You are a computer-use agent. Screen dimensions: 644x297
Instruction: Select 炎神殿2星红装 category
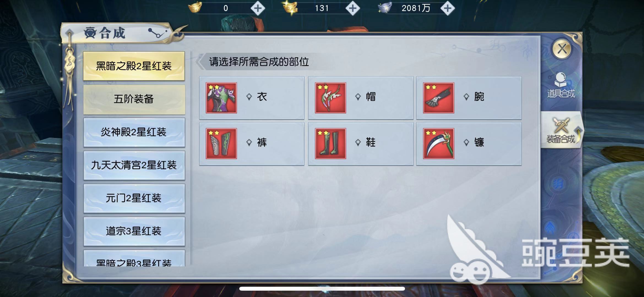pyautogui.click(x=134, y=132)
